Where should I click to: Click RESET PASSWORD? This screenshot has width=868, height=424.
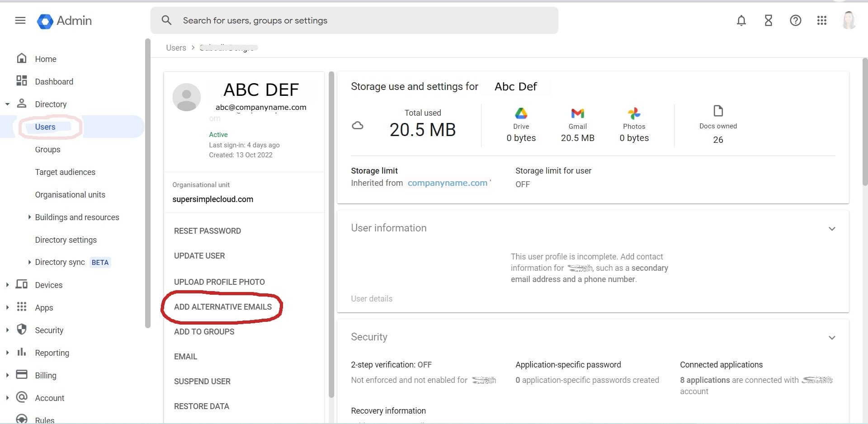tap(208, 231)
